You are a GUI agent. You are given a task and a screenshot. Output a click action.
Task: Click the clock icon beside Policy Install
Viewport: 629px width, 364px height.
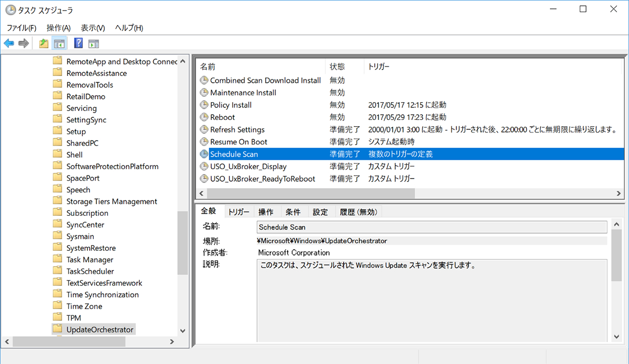[x=204, y=105]
